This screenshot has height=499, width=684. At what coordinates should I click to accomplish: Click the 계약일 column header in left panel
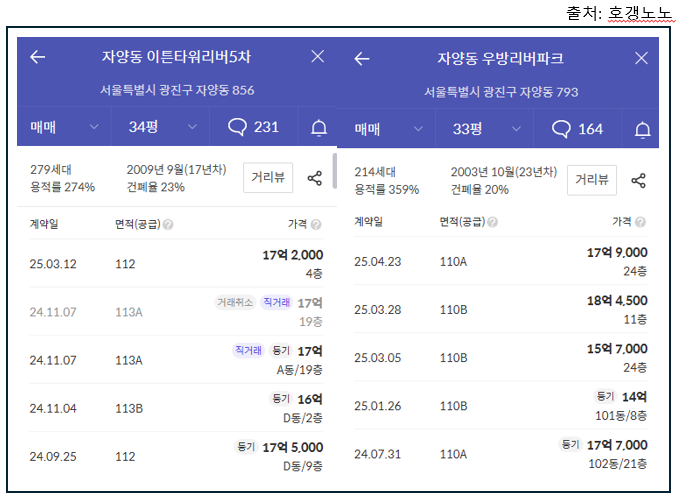pyautogui.click(x=44, y=224)
